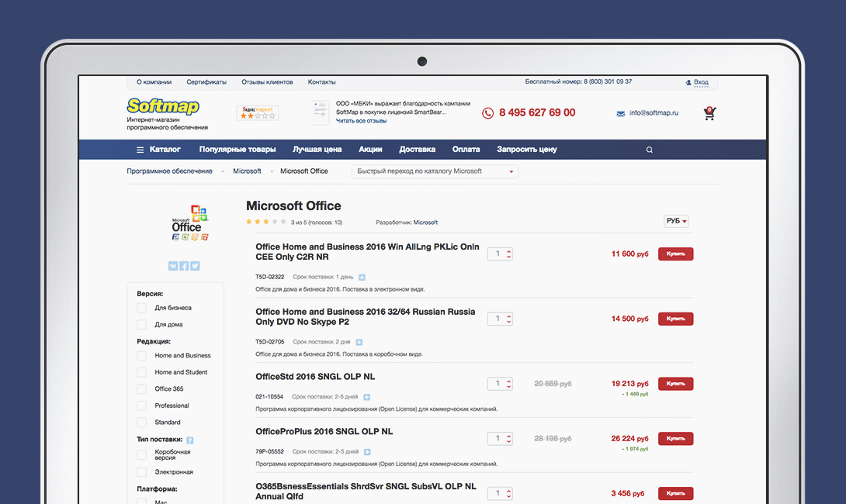Open the Каталог menu
The width and height of the screenshot is (846, 504).
(x=165, y=150)
